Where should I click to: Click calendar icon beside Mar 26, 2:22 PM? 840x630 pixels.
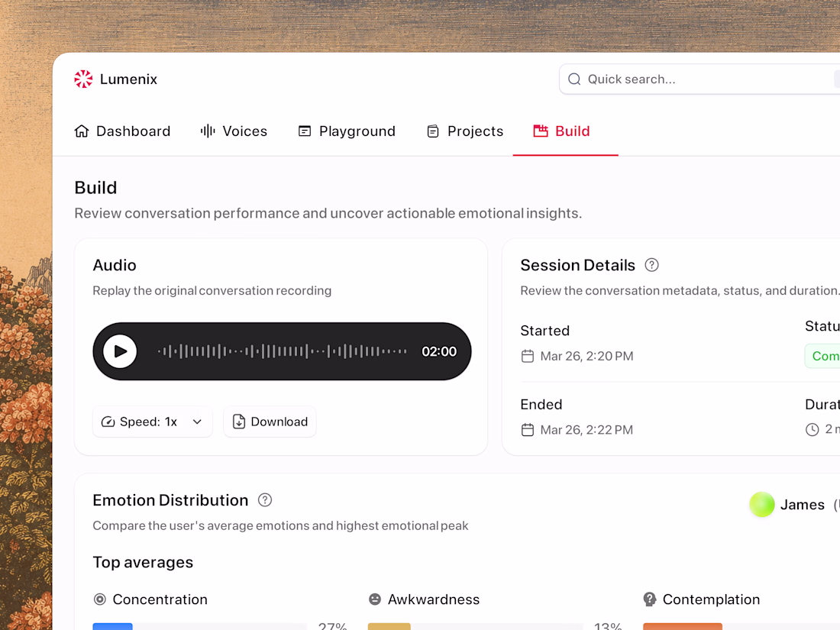click(x=528, y=430)
